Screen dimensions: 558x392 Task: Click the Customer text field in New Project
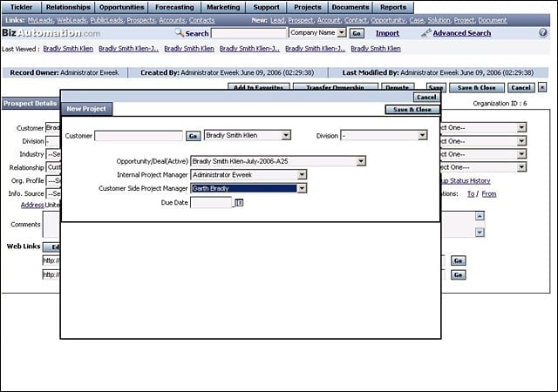click(x=139, y=136)
